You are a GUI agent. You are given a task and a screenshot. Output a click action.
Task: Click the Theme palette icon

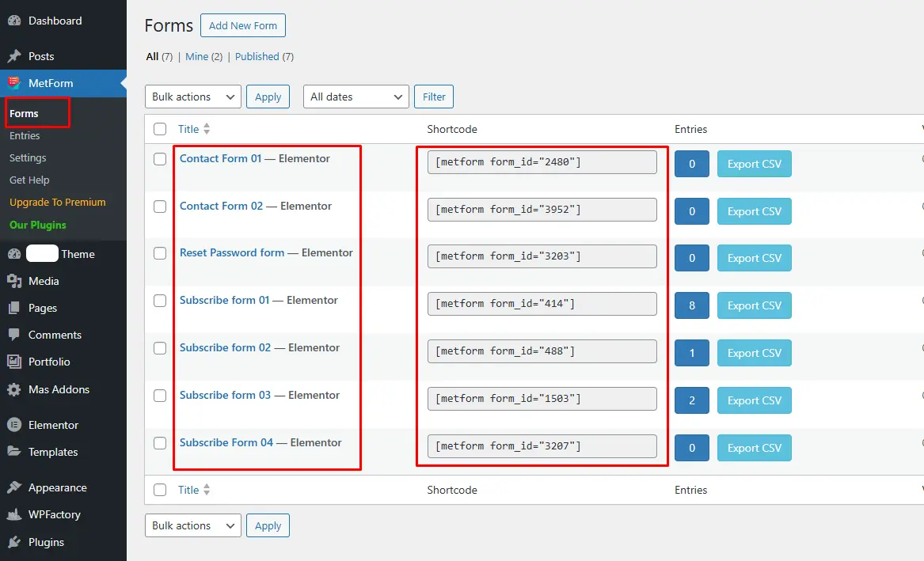[x=14, y=254]
